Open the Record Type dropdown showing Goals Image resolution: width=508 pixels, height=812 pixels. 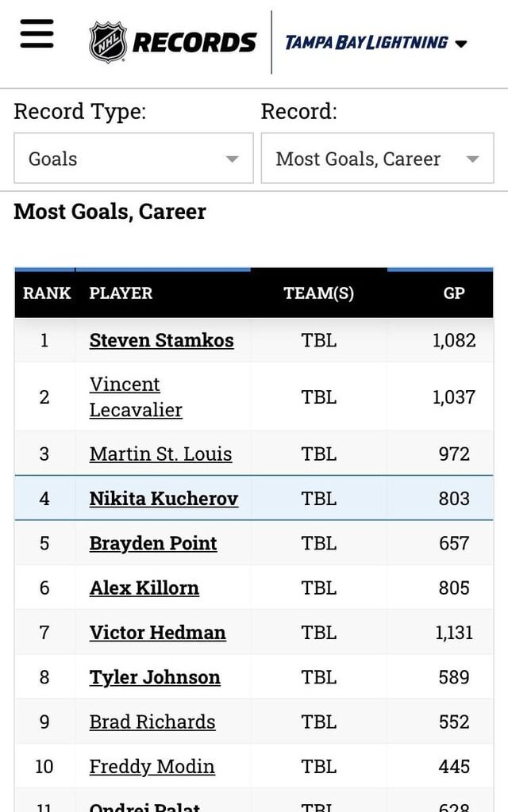click(x=133, y=159)
